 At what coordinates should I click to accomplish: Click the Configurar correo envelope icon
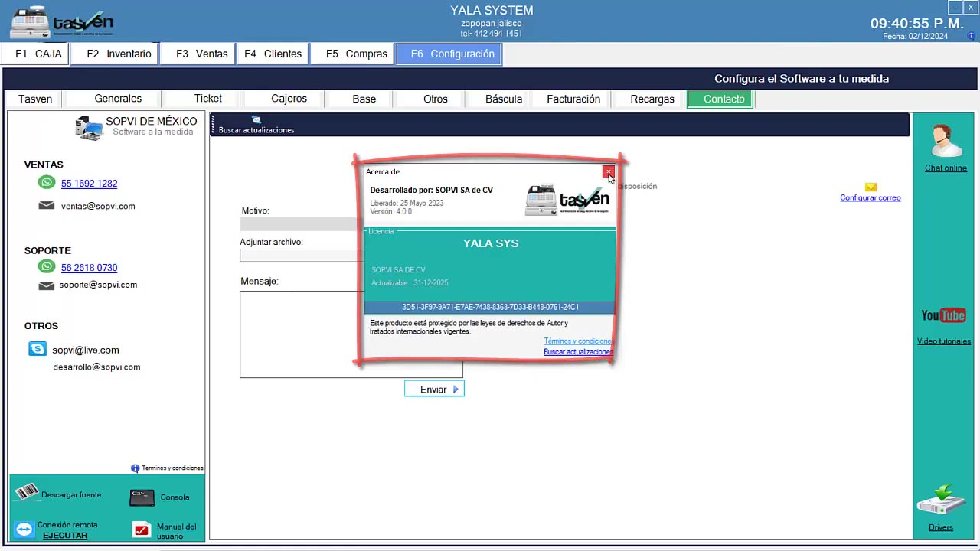tap(871, 187)
